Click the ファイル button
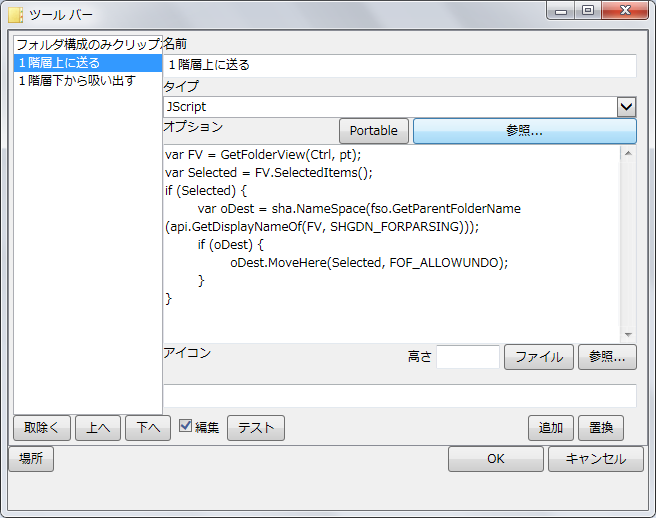 pos(539,357)
